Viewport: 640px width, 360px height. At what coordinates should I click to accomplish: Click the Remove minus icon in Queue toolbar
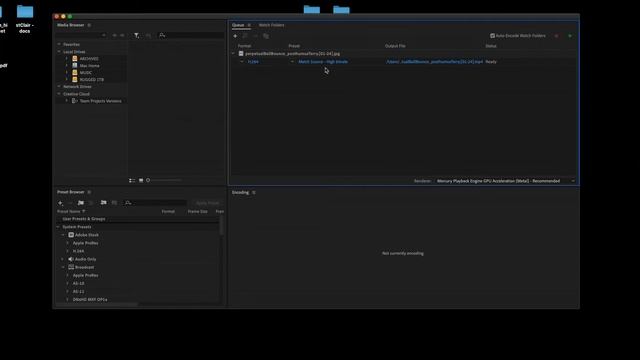(255, 36)
